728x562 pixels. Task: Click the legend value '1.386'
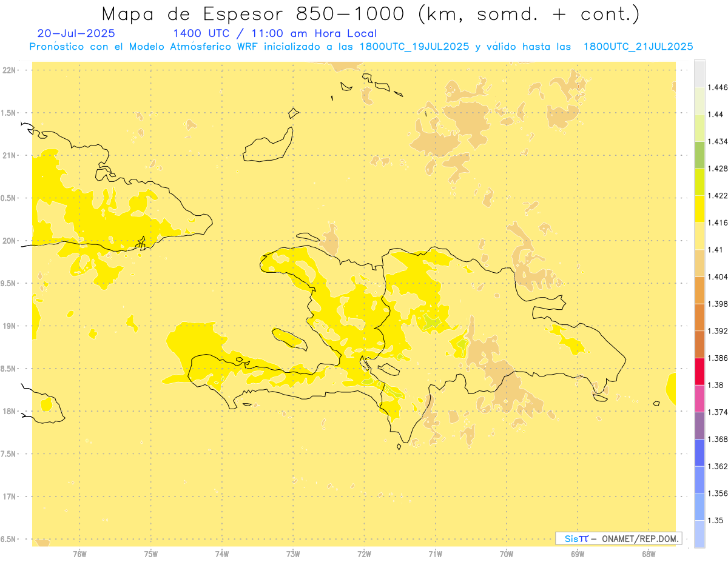coord(718,358)
